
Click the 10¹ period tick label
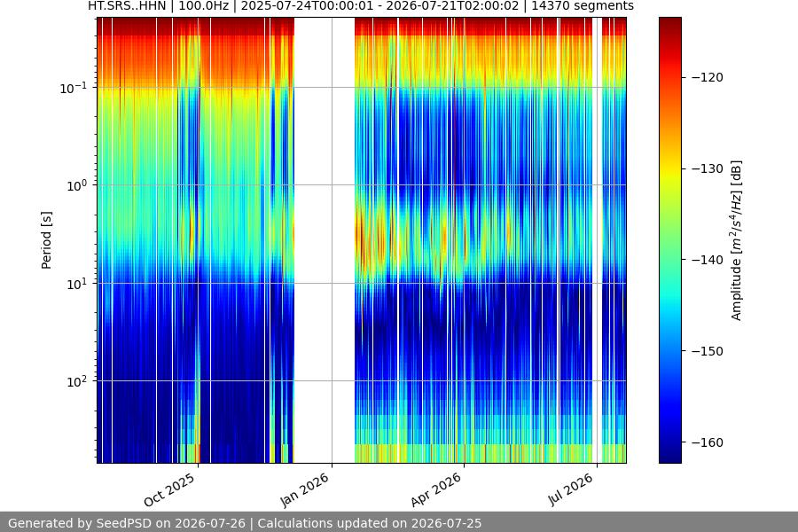[x=77, y=284]
